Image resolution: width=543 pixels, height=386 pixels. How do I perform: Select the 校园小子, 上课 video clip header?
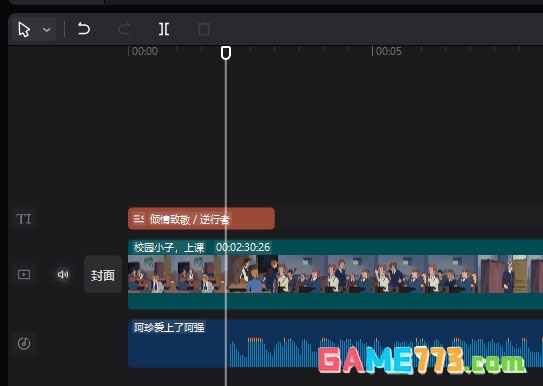169,247
